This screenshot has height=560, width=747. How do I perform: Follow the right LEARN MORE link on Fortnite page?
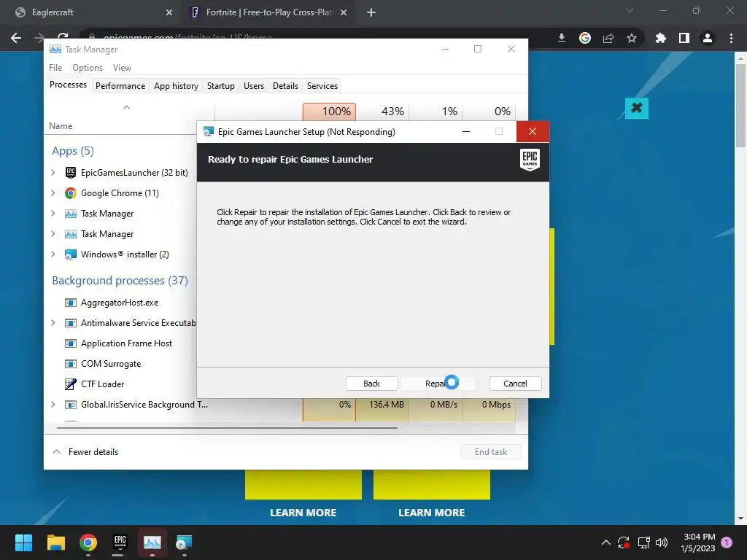pos(432,513)
